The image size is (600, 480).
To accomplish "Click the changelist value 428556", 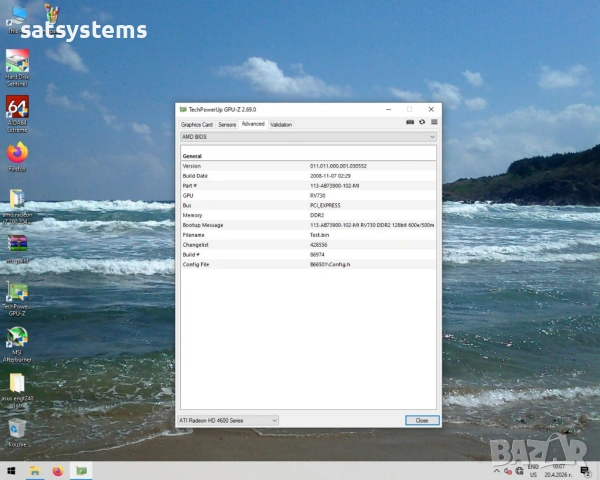I will pos(318,245).
